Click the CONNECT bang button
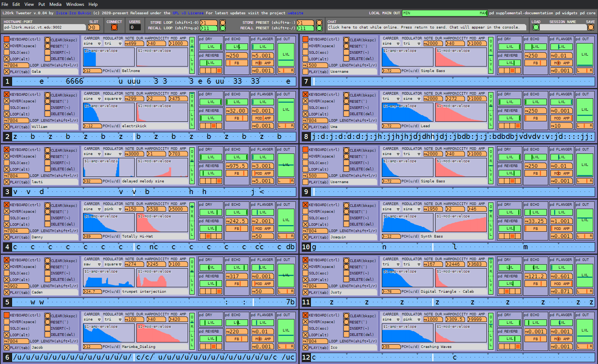Screen dimensions: 598x364 (x=114, y=27)
